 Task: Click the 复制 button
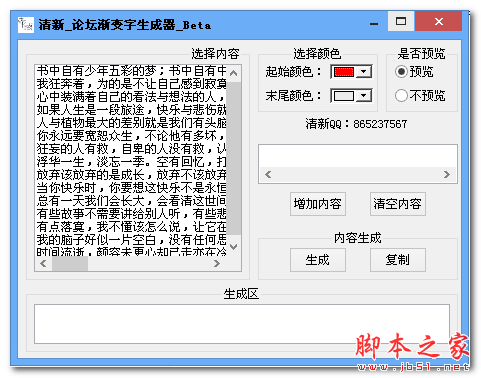click(397, 260)
